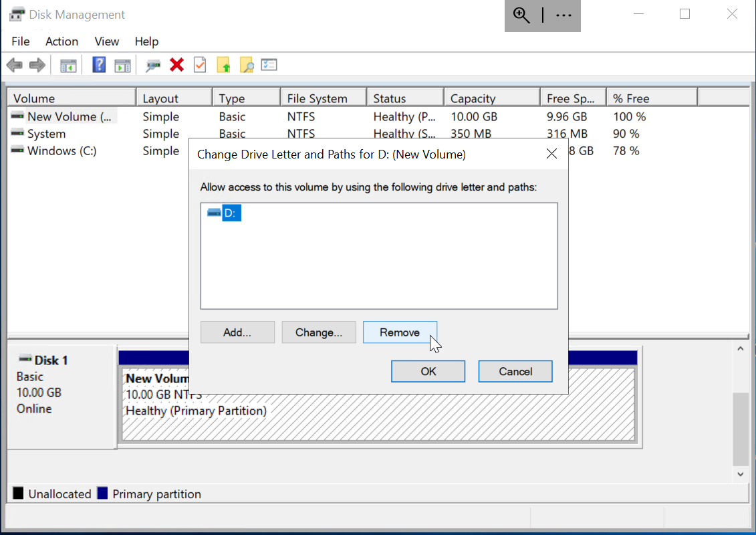Click the document with red checkmark toolbar icon
Viewport: 756px width, 535px height.
[199, 65]
